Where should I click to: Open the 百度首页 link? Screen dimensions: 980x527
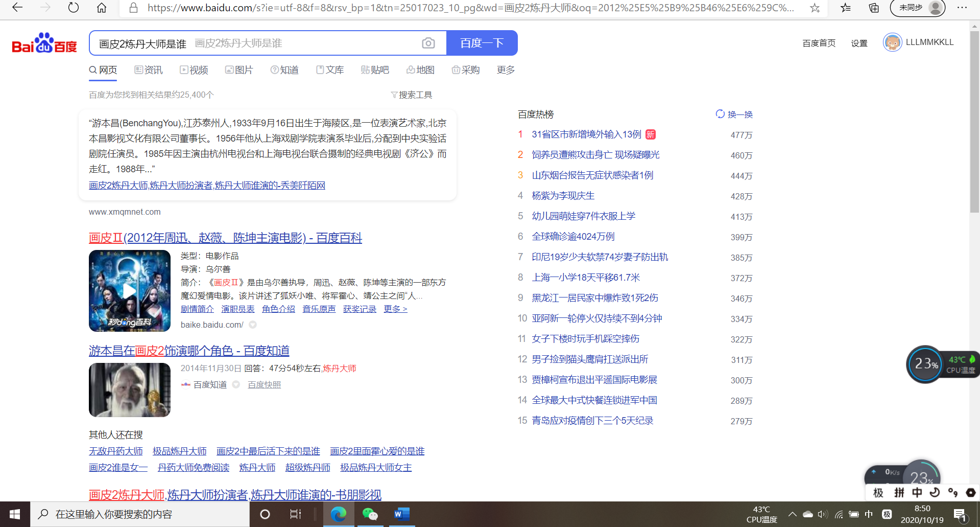coord(819,43)
